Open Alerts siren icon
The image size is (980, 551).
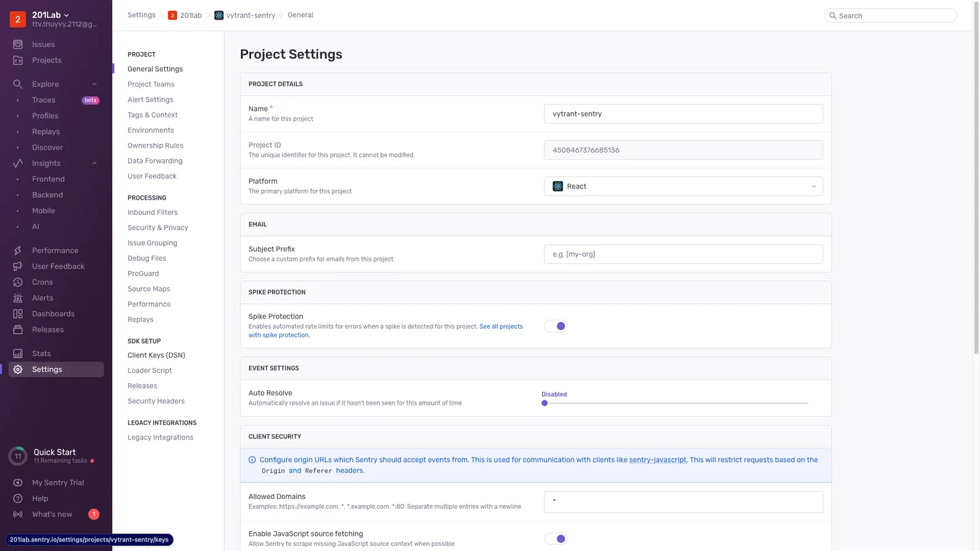[18, 298]
